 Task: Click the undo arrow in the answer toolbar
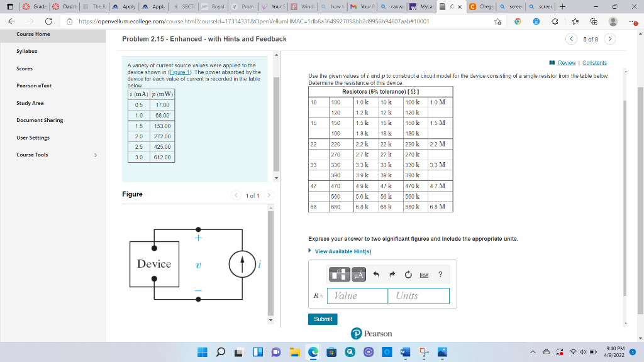pyautogui.click(x=376, y=274)
